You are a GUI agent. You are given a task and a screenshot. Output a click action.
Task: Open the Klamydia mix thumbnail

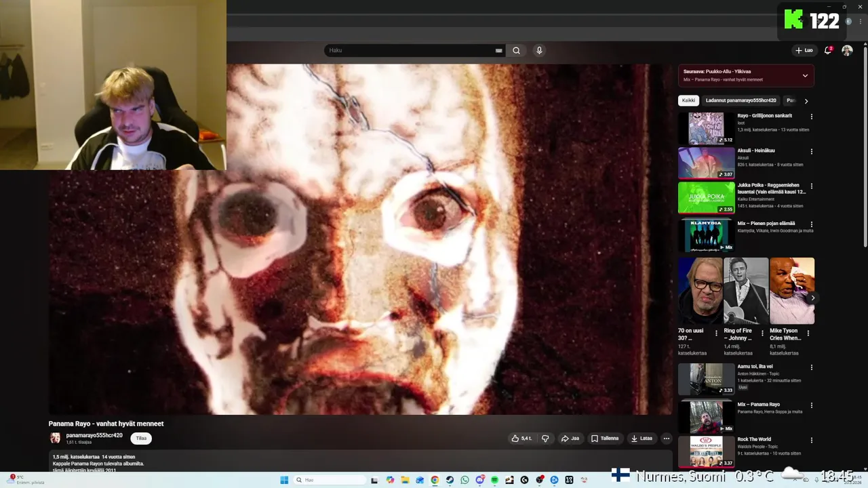[706, 235]
